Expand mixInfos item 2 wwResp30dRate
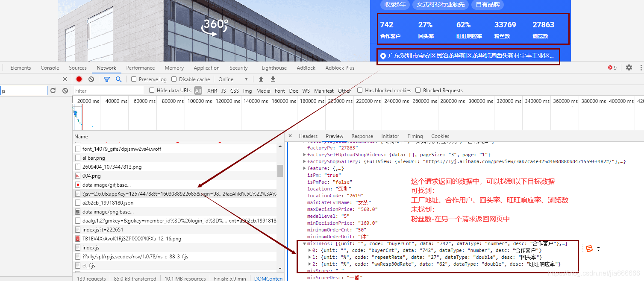Image resolution: width=644 pixels, height=281 pixels. tap(310, 264)
